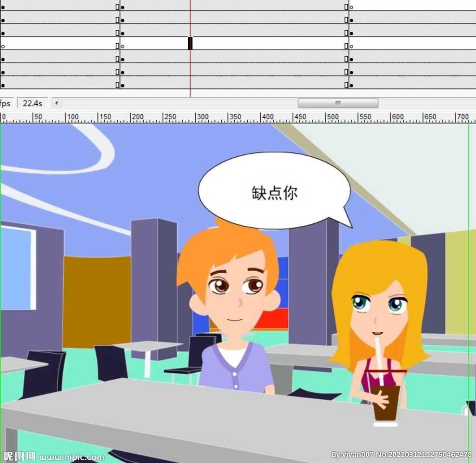The width and height of the screenshot is (476, 463).
Task: Click the fps frame rate field
Action: pyautogui.click(x=6, y=103)
